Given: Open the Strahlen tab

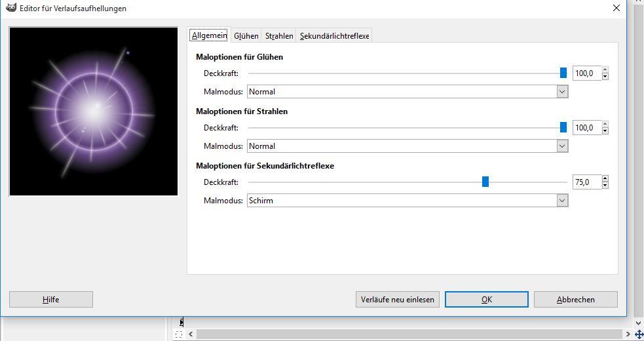Looking at the screenshot, I should 279,36.
